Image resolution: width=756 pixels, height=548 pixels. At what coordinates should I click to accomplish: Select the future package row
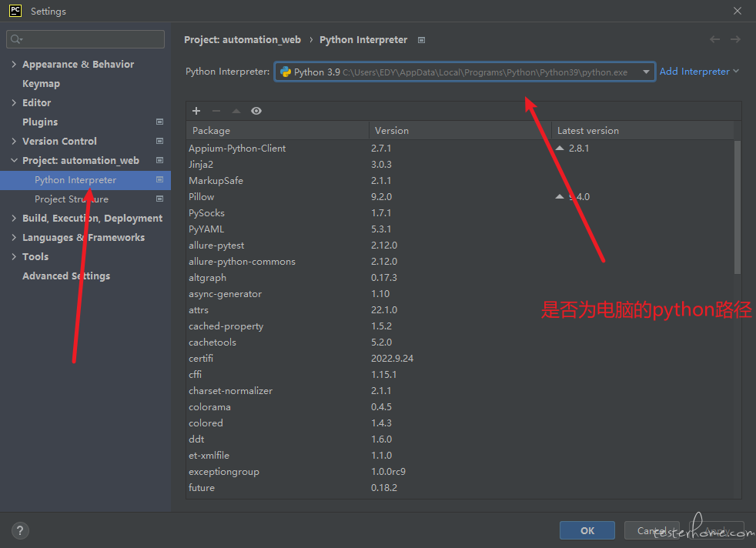(460, 488)
